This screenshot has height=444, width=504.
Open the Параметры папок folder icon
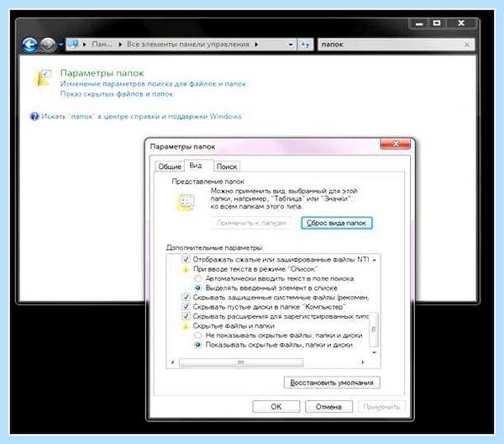42,77
